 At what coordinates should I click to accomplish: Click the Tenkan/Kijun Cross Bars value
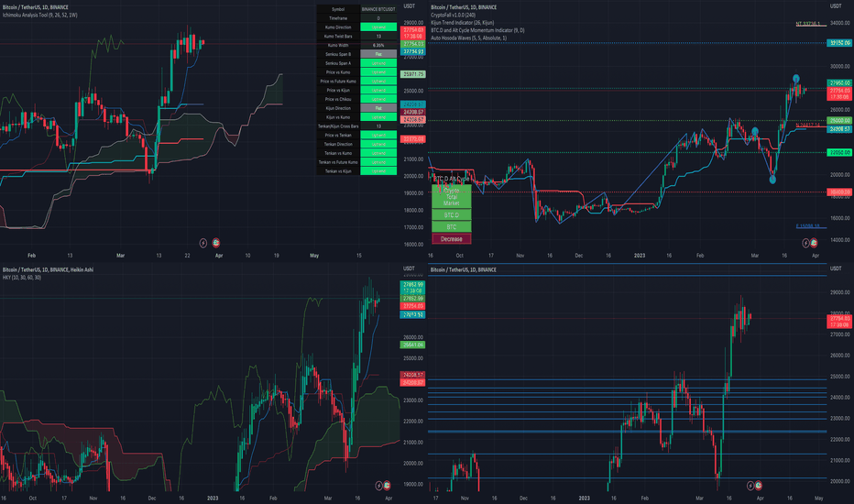pyautogui.click(x=378, y=126)
